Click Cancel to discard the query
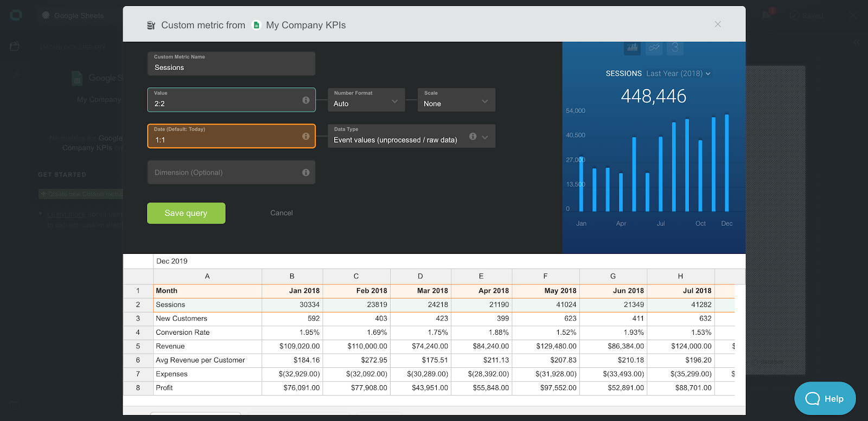 pyautogui.click(x=281, y=213)
